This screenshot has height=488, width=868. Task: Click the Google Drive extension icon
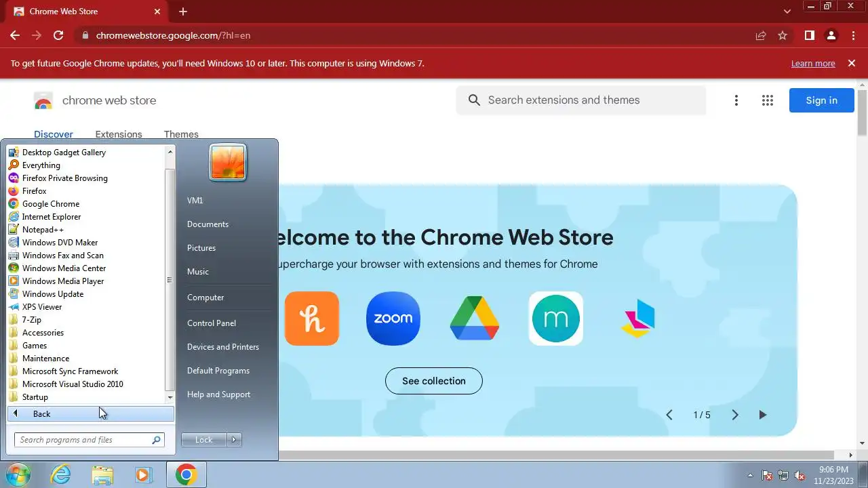pyautogui.click(x=475, y=319)
